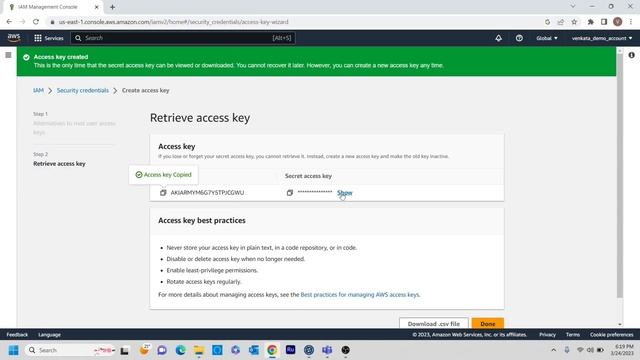The width and height of the screenshot is (640, 360).
Task: Open Microsoft Teams from the taskbar
Action: (327, 350)
